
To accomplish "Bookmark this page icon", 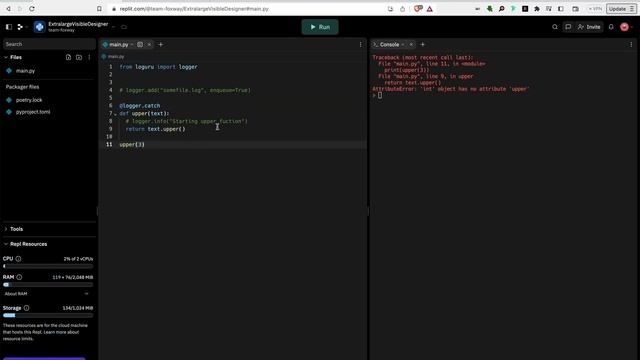I will (x=99, y=9).
